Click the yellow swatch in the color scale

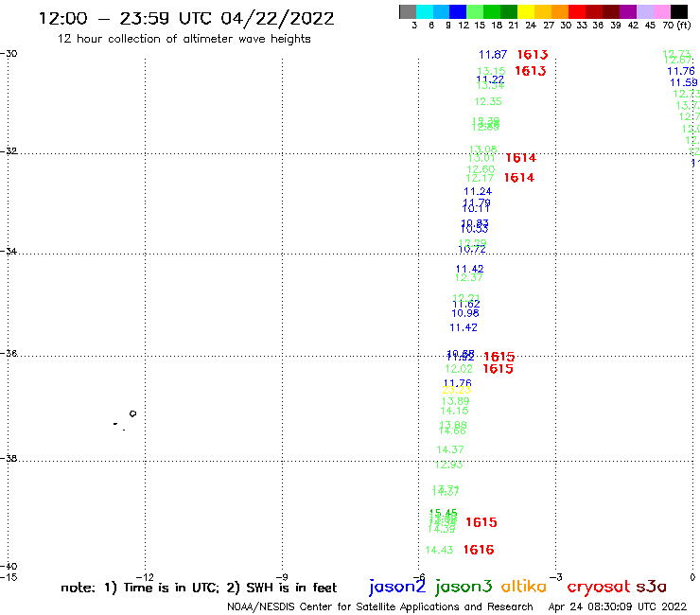[x=525, y=11]
